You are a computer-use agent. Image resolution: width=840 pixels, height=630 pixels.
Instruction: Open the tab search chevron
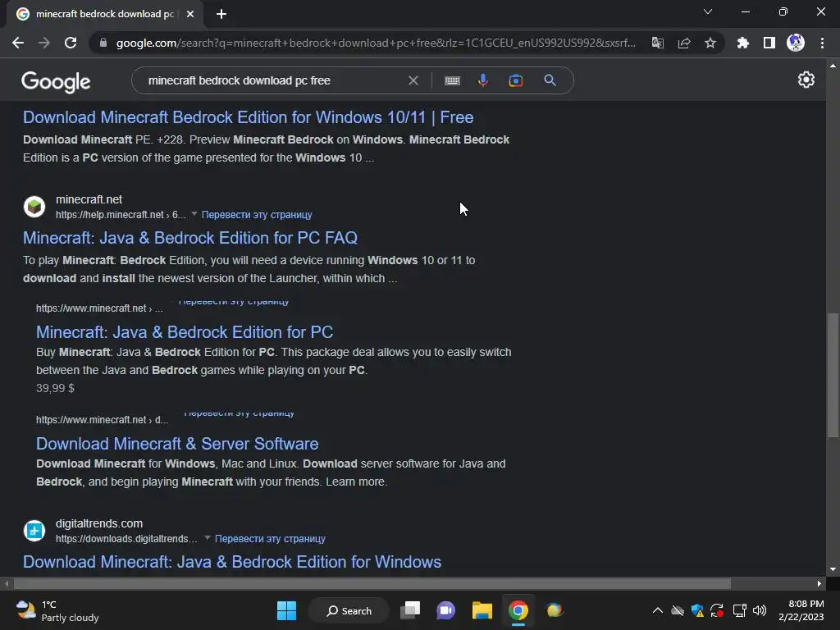[x=708, y=11]
